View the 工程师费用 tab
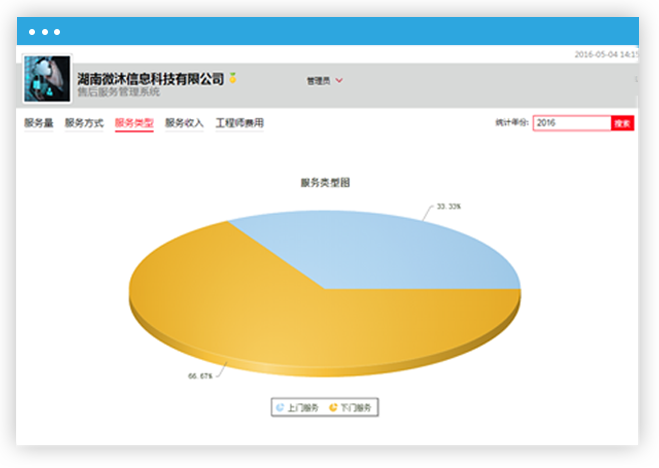Viewport: 659px width, 468px height. (x=240, y=123)
